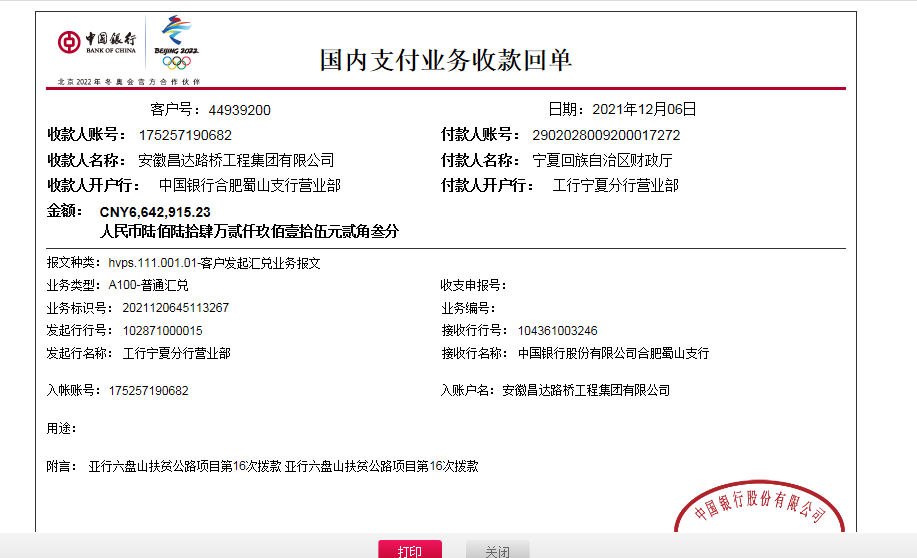Screen dimensions: 917x558
Task: Click receiving bank number 104361003246
Action: (557, 331)
